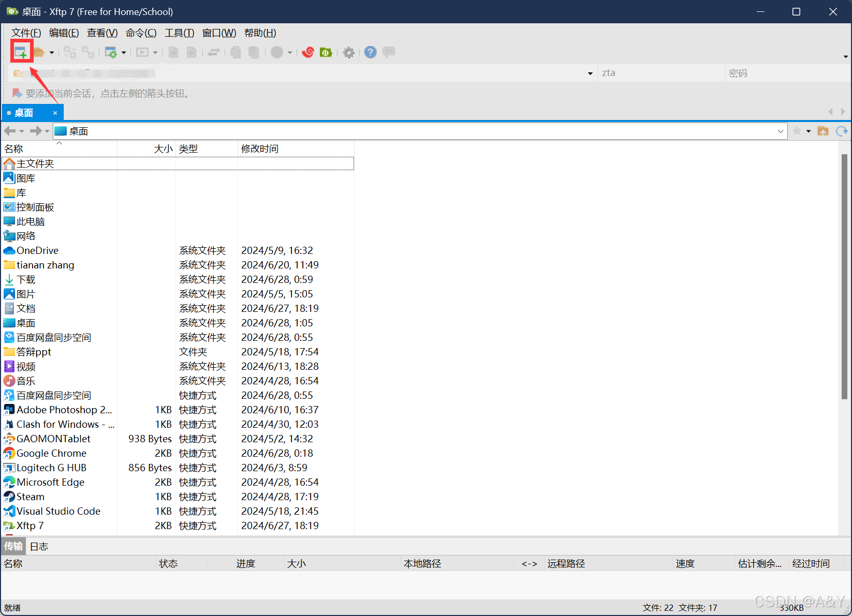
Task: Open the Forward history dropdown arrow
Action: [x=47, y=131]
